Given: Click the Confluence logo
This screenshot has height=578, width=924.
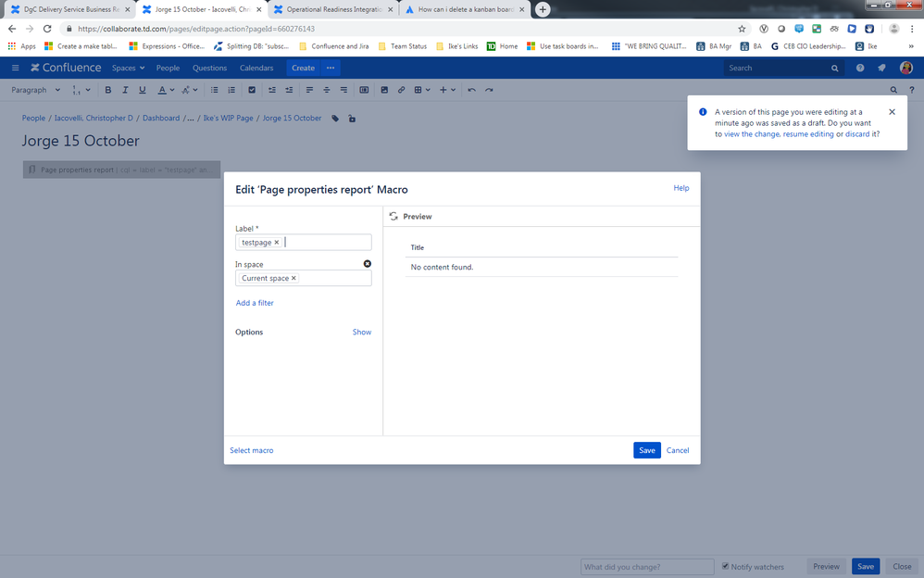Looking at the screenshot, I should click(66, 68).
